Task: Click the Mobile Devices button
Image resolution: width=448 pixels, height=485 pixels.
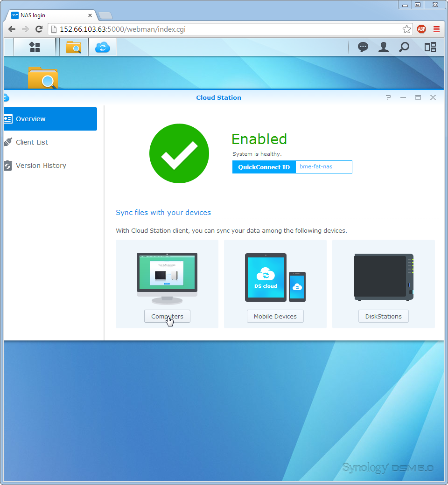Action: (x=275, y=316)
